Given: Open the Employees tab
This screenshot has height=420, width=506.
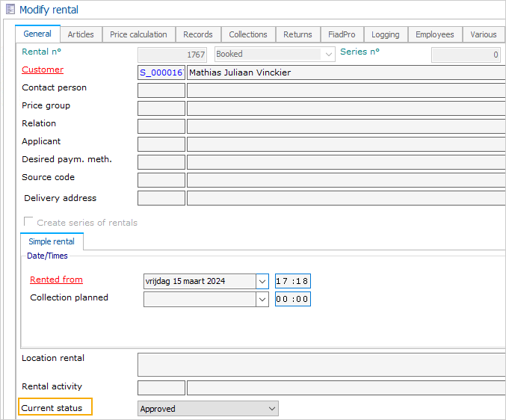Looking at the screenshot, I should (x=434, y=34).
